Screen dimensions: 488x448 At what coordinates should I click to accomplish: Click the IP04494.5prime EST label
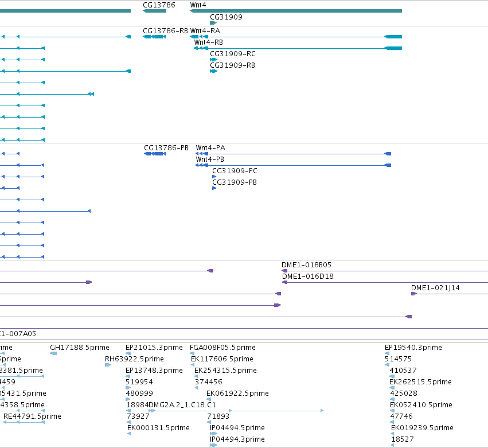coord(237,428)
